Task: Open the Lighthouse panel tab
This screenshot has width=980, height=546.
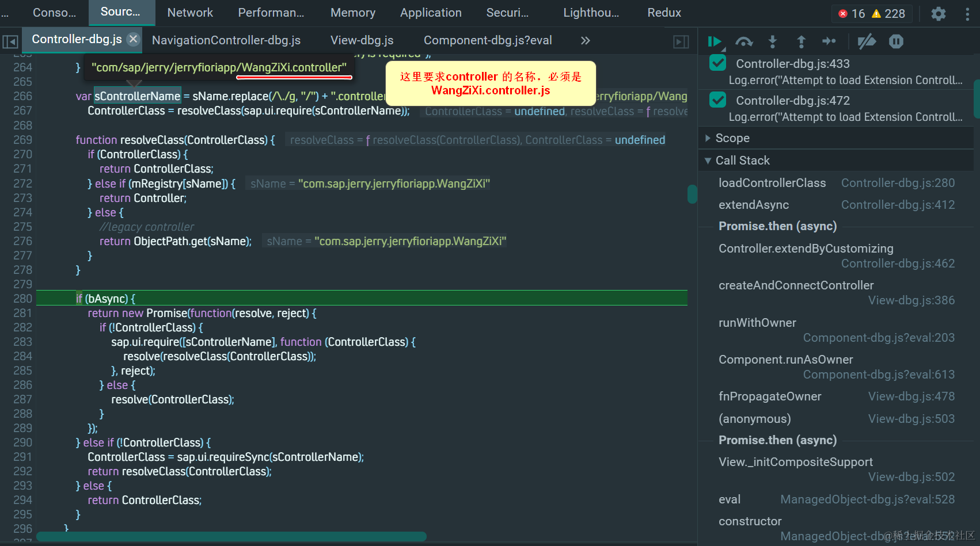Action: point(591,13)
